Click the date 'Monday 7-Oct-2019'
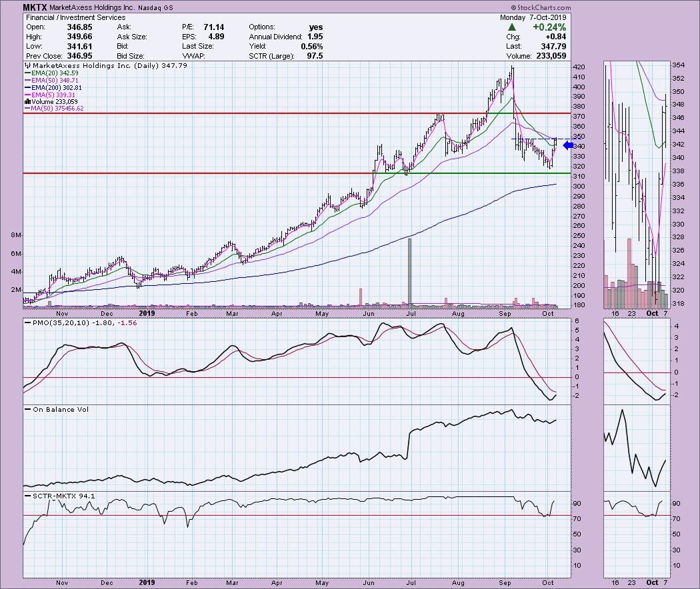The width and height of the screenshot is (700, 589). pos(533,17)
